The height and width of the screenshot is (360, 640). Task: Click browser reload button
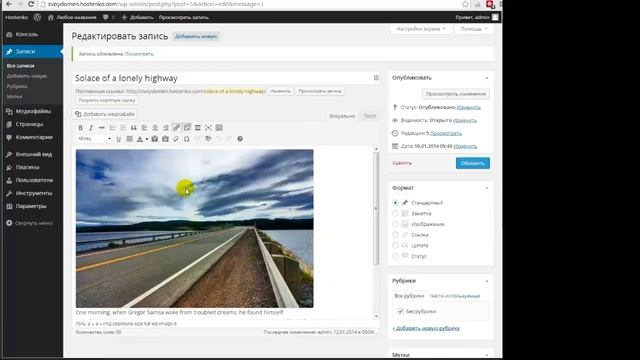[x=31, y=4]
